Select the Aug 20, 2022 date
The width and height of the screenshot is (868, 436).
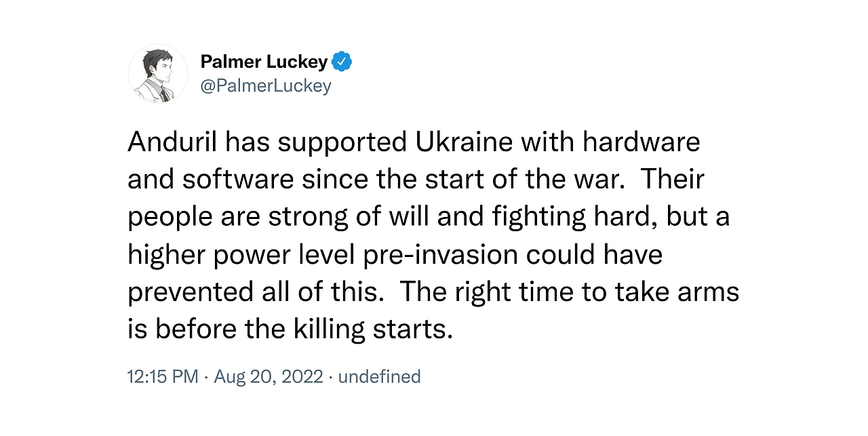pyautogui.click(x=269, y=376)
